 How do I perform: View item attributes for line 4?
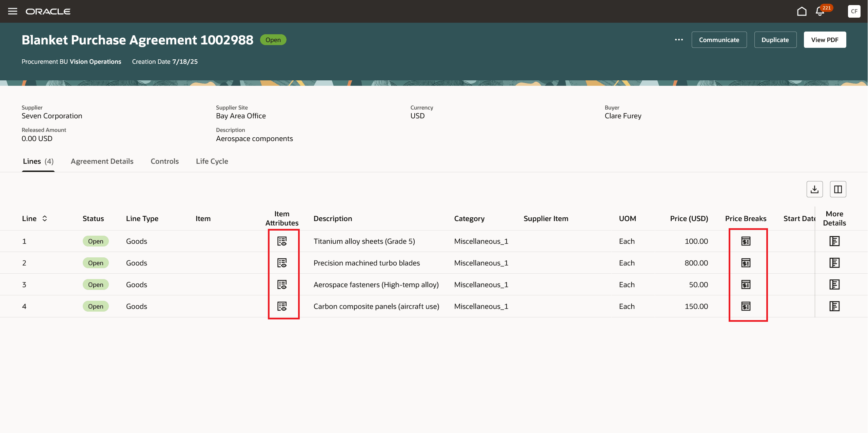[282, 306]
